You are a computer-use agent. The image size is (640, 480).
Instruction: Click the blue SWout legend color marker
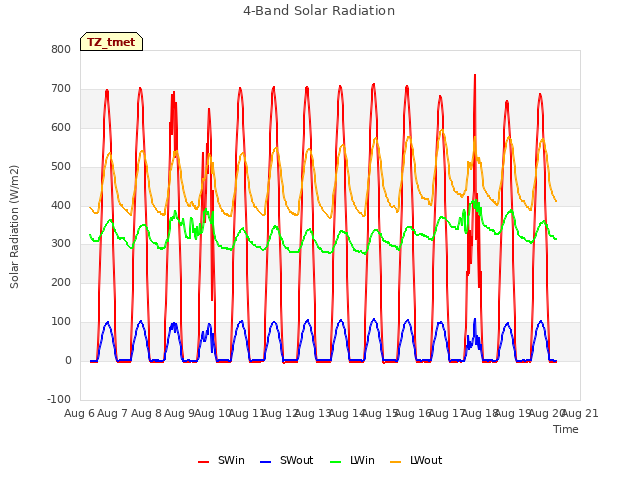coord(265,462)
